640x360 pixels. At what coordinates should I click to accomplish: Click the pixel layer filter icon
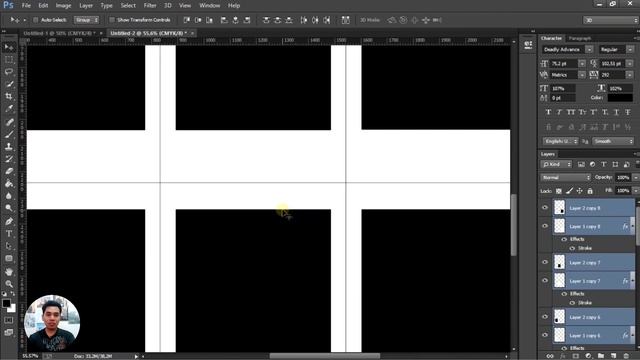point(581,164)
